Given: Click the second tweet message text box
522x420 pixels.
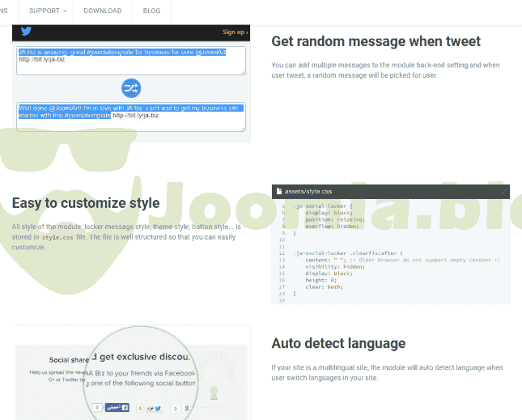Looking at the screenshot, I should point(131,116).
